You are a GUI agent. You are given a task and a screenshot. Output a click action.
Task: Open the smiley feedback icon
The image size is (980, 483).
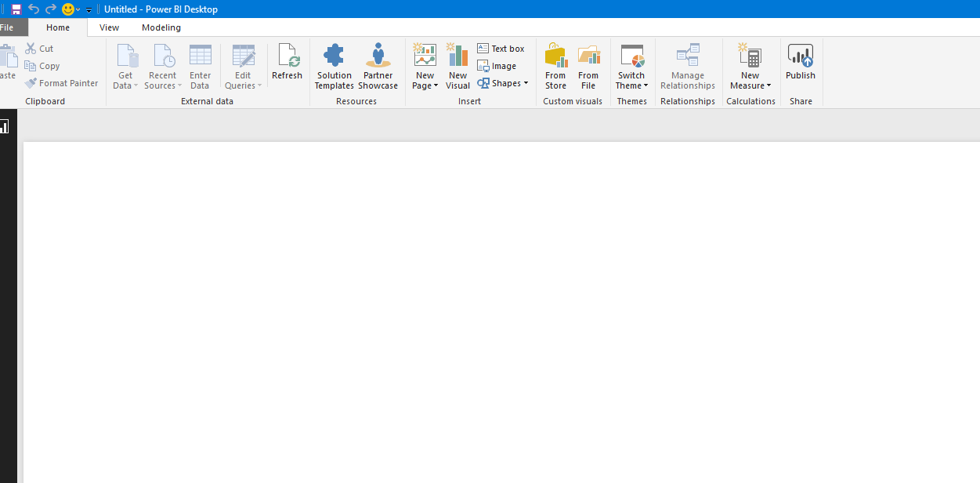click(x=68, y=9)
